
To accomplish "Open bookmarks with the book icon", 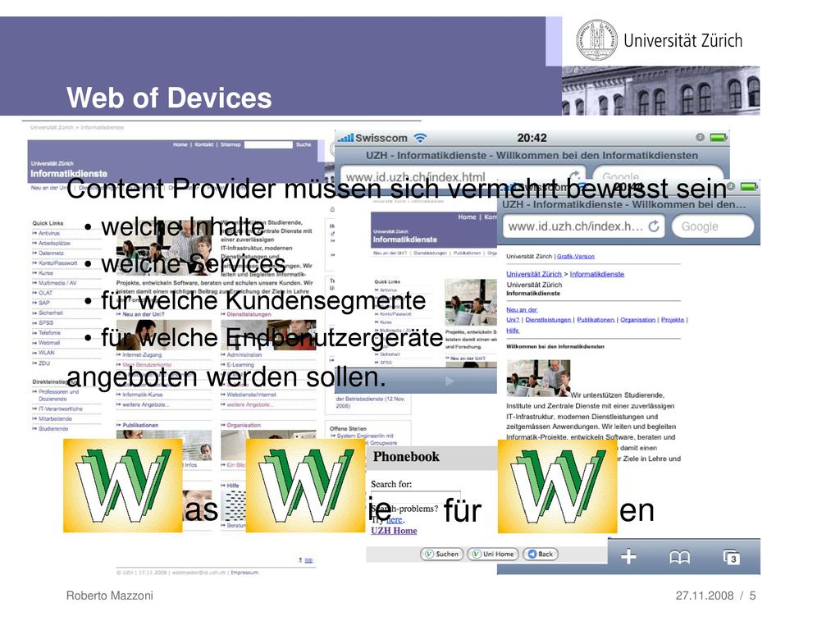I will (680, 558).
